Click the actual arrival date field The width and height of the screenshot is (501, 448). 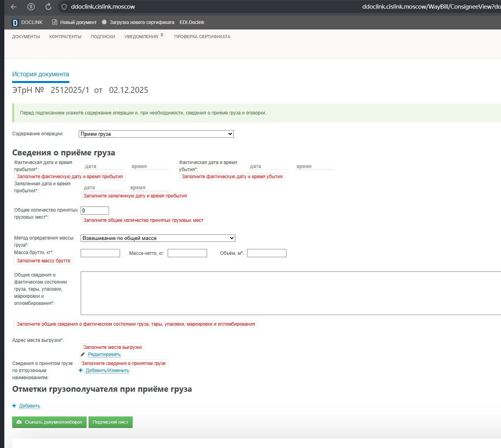pyautogui.click(x=104, y=166)
